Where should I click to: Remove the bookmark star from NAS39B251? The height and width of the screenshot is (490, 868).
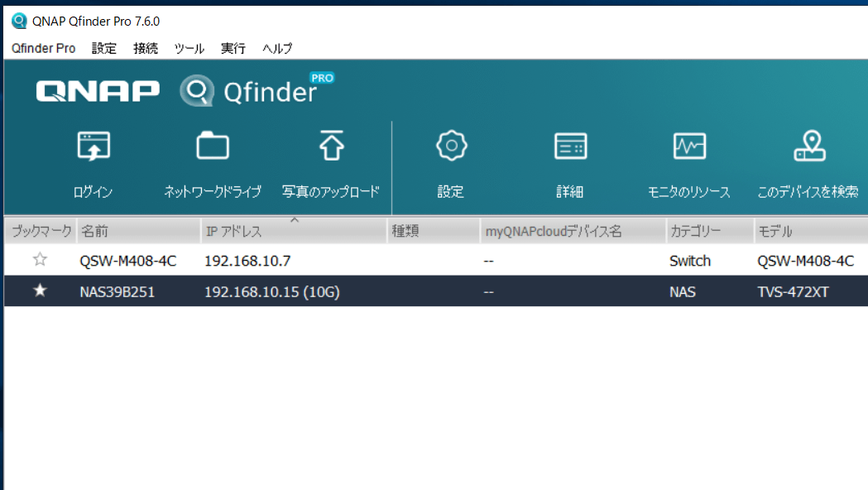tap(40, 291)
